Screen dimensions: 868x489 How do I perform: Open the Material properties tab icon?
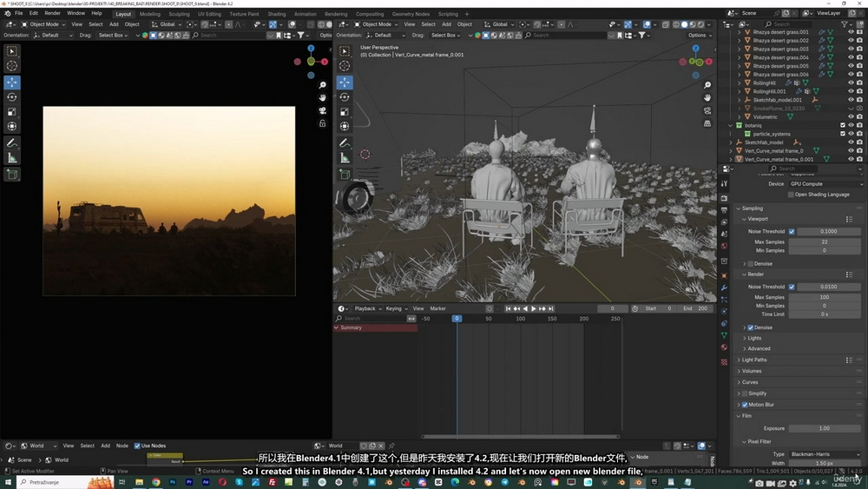tap(724, 347)
